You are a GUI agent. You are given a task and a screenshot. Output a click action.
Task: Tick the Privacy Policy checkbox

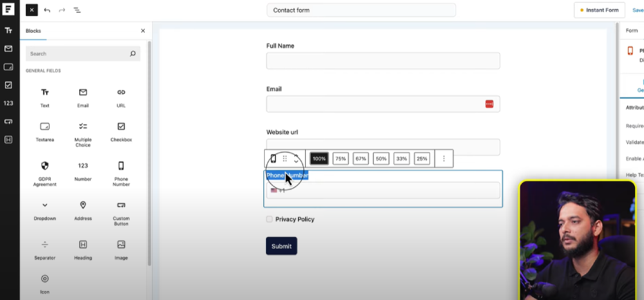(x=269, y=219)
